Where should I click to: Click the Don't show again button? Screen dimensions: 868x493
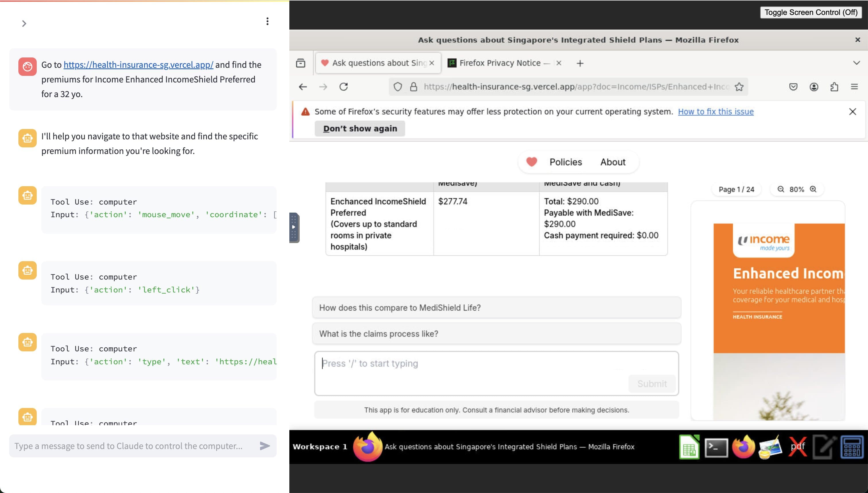pyautogui.click(x=360, y=129)
